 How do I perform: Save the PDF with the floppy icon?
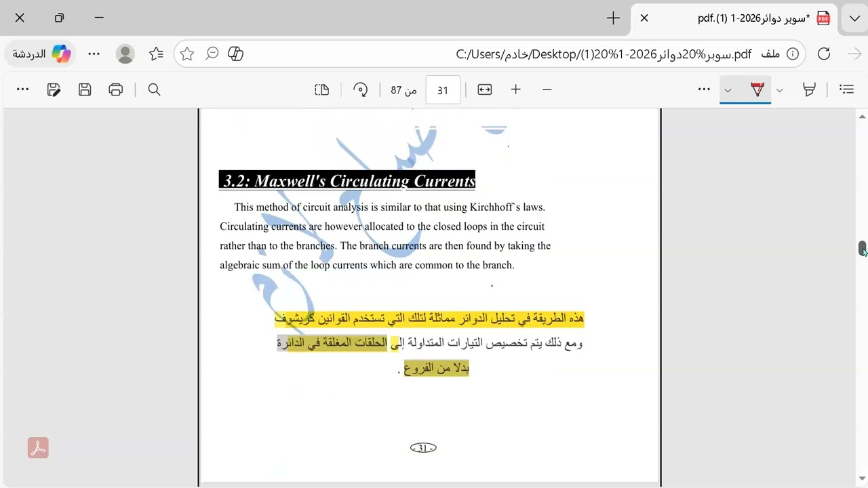point(85,89)
